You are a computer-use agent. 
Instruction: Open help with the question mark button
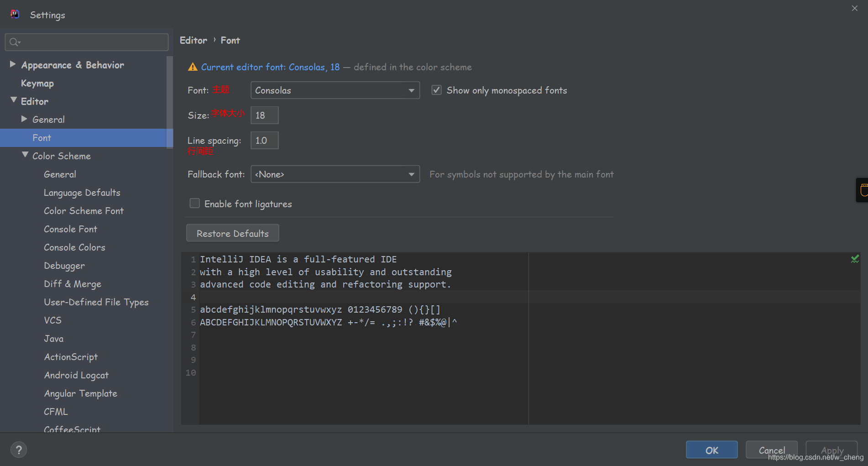(x=19, y=450)
